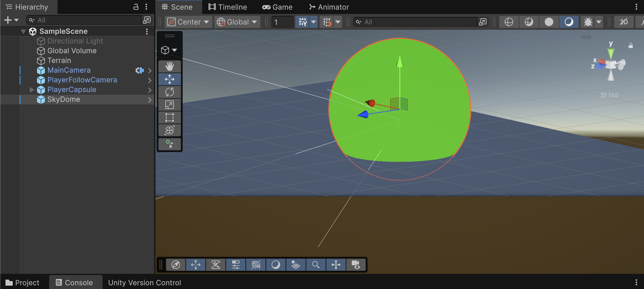
Task: Switch to the Game tab
Action: coord(277,7)
